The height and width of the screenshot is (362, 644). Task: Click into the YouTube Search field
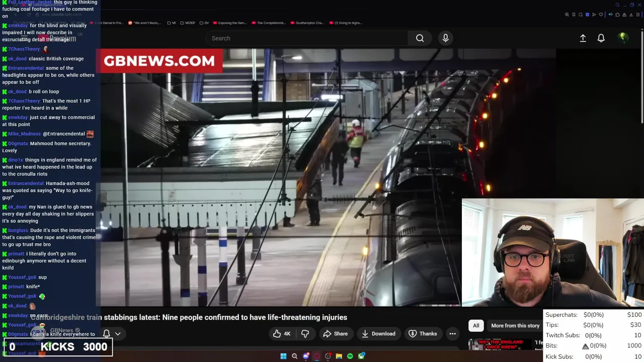[x=307, y=38]
